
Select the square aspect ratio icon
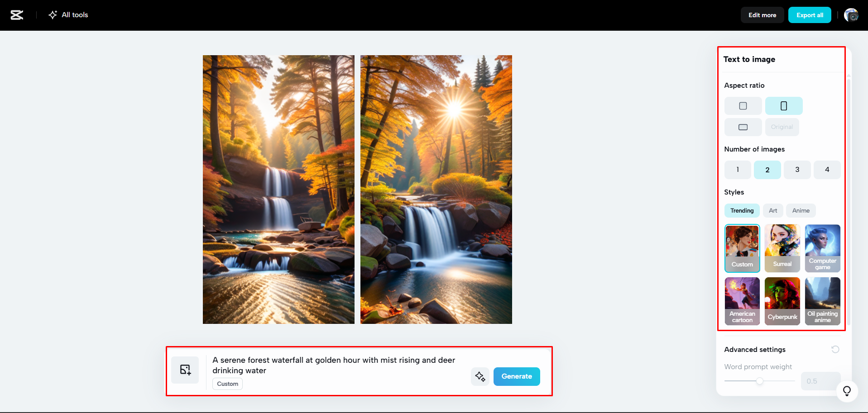pyautogui.click(x=743, y=105)
